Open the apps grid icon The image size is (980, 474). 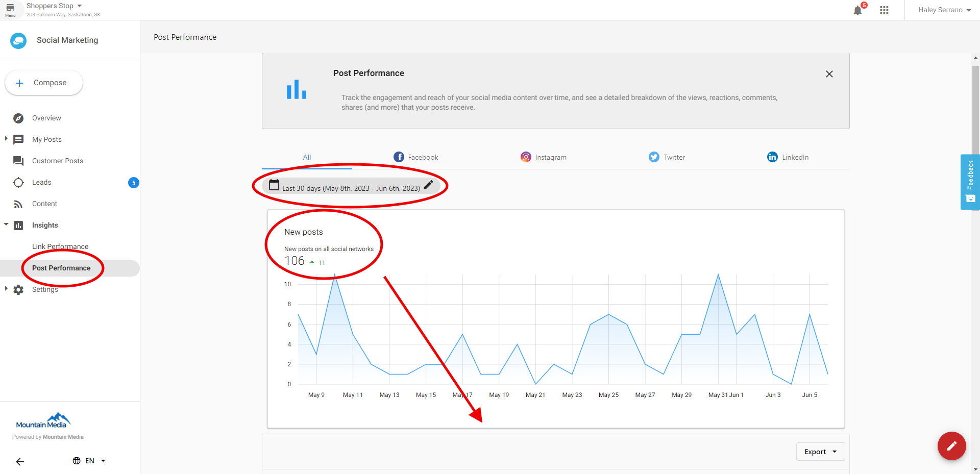click(884, 10)
